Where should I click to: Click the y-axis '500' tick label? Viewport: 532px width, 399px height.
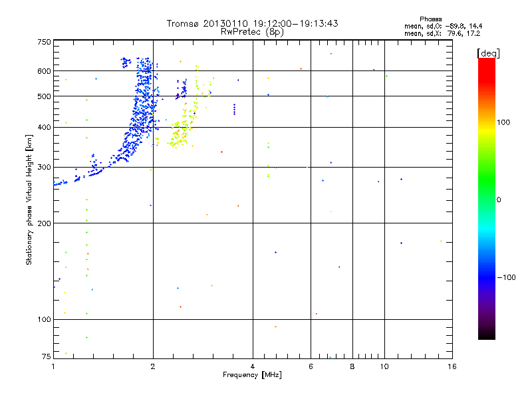click(x=44, y=96)
